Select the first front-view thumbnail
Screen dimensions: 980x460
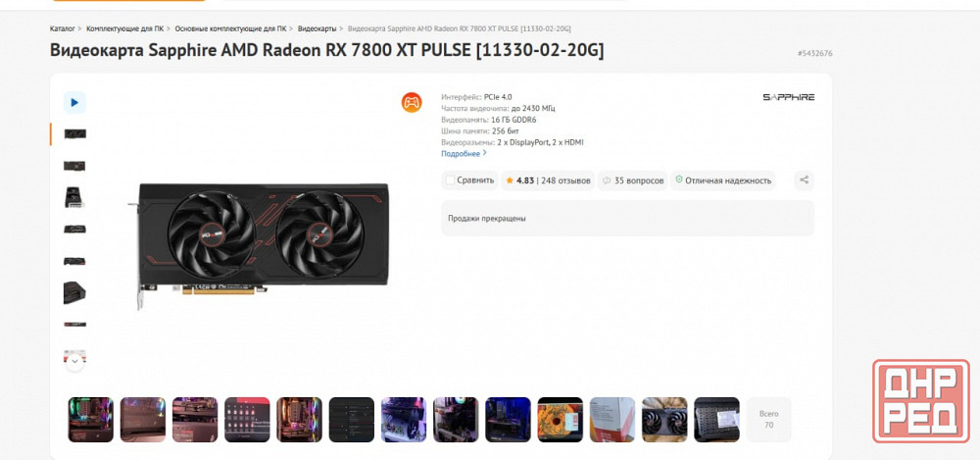click(74, 134)
